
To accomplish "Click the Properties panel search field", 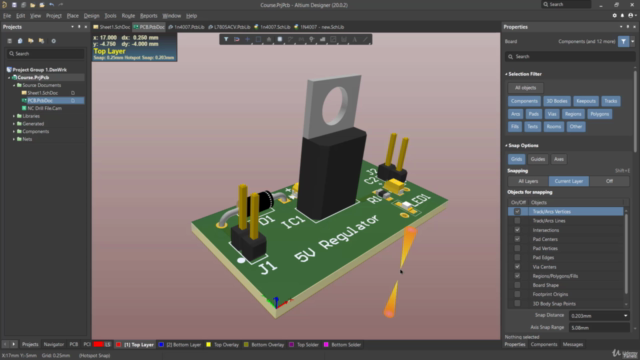I will pyautogui.click(x=570, y=57).
